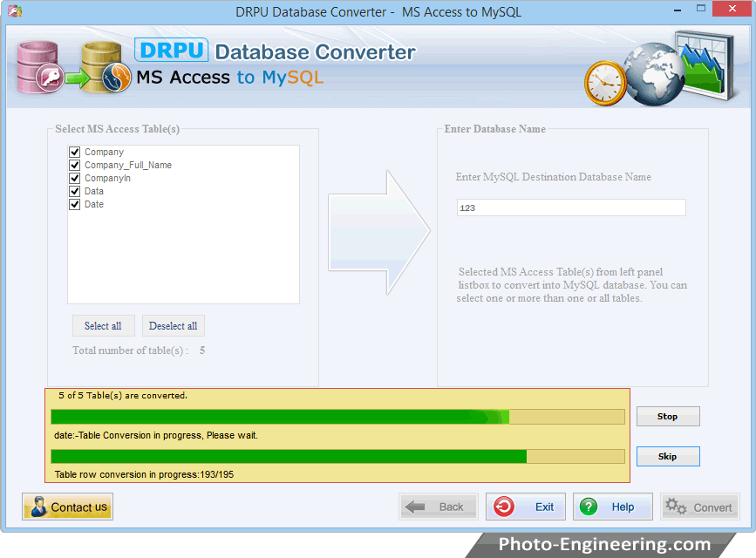Select the Company_Full_Name table name
Viewport: 756px width, 558px height.
tap(128, 165)
